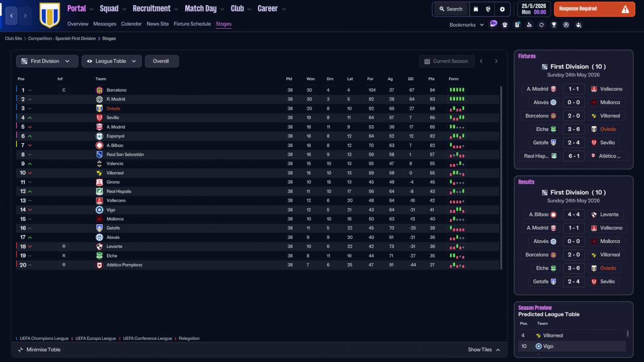Open the Bookmarks dropdown
644x362 pixels.
467,25
